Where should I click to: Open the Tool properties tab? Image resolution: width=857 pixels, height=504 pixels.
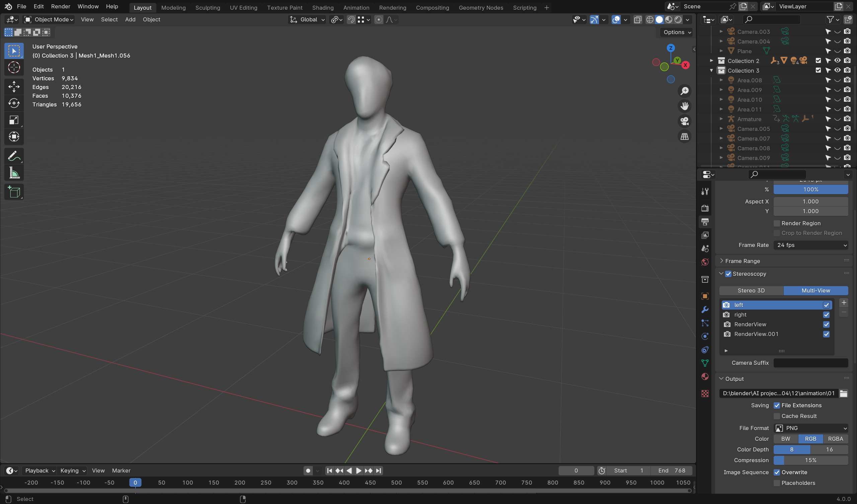pyautogui.click(x=705, y=191)
